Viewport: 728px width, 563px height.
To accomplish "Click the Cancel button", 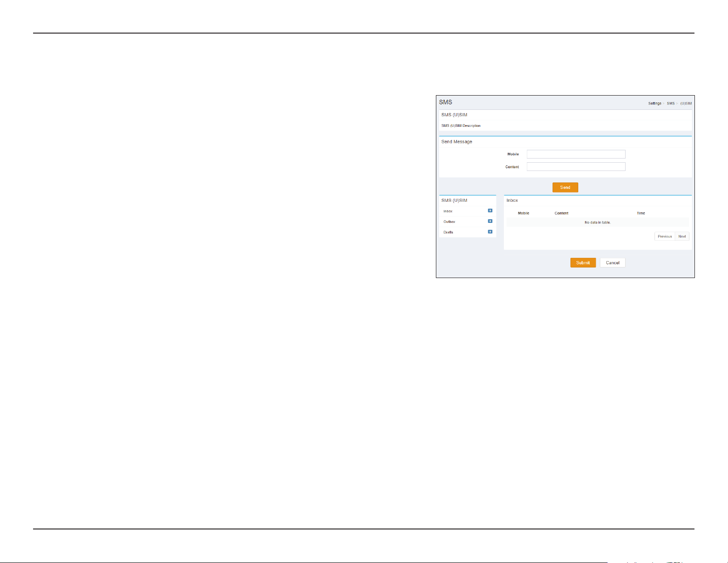I will (x=613, y=262).
